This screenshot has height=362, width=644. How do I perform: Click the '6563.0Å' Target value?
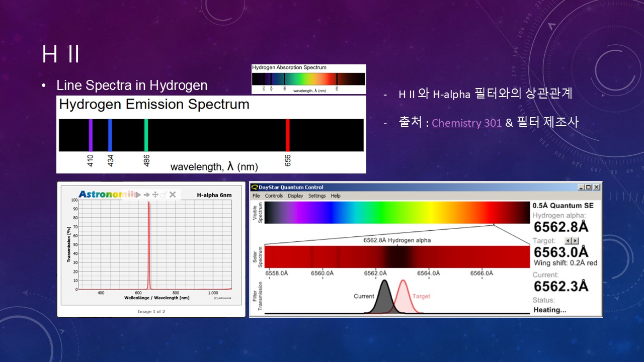[x=561, y=252]
